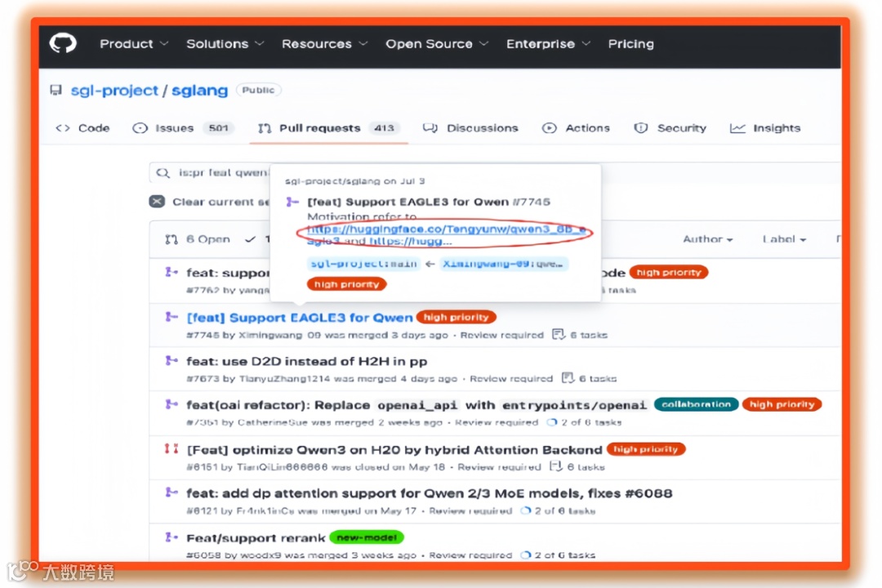The height and width of the screenshot is (588, 882).
Task: Open PR optimize Qwen3 on H20
Action: (x=394, y=450)
